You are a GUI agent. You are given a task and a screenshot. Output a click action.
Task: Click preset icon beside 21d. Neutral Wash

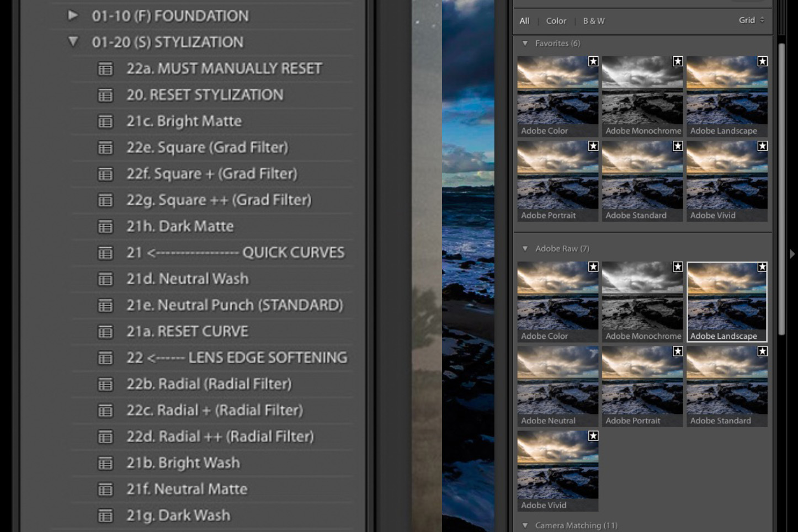click(105, 279)
